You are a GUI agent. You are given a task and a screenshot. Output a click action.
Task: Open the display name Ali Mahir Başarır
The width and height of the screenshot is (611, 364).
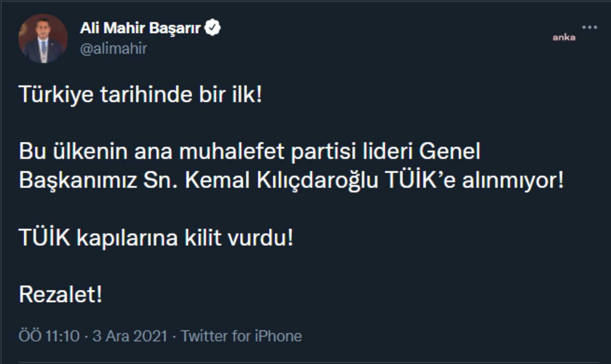pos(141,28)
